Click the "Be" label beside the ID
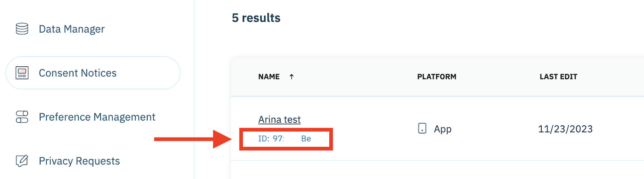The image size is (644, 179). coord(306,139)
